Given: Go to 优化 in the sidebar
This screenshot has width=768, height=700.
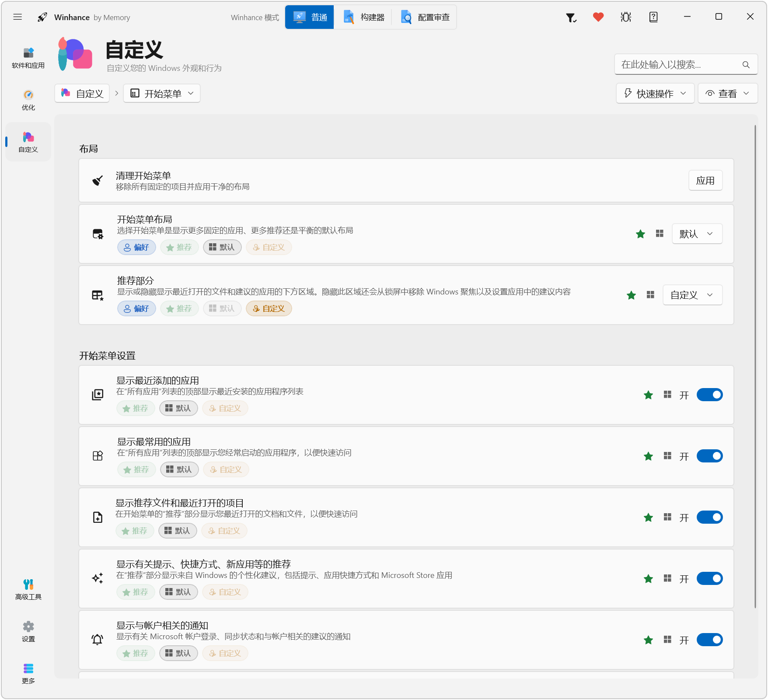Looking at the screenshot, I should click(x=28, y=100).
